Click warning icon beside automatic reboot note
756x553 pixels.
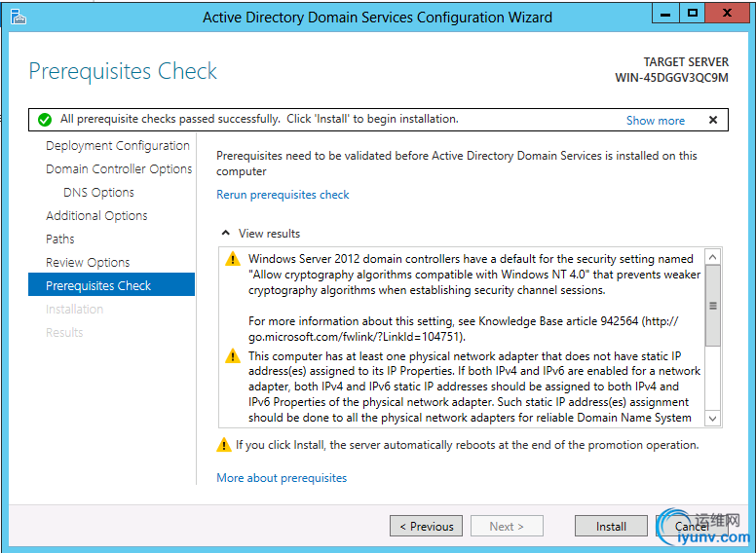(x=224, y=445)
